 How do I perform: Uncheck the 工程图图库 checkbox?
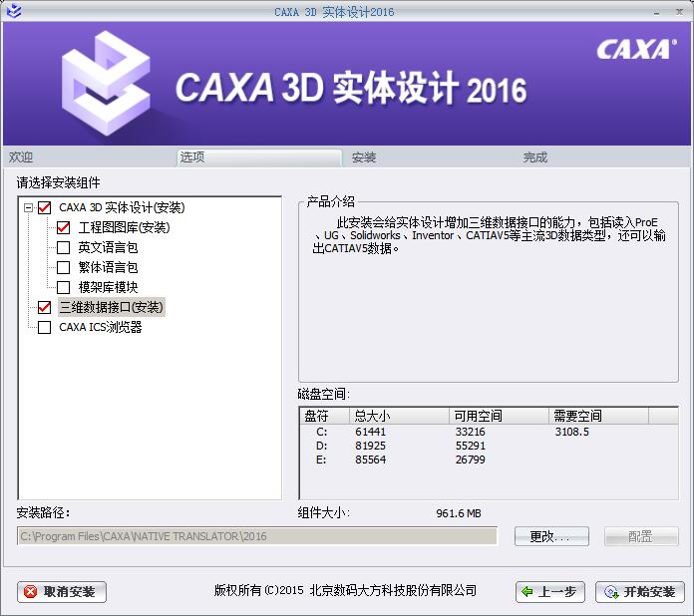pos(63,227)
